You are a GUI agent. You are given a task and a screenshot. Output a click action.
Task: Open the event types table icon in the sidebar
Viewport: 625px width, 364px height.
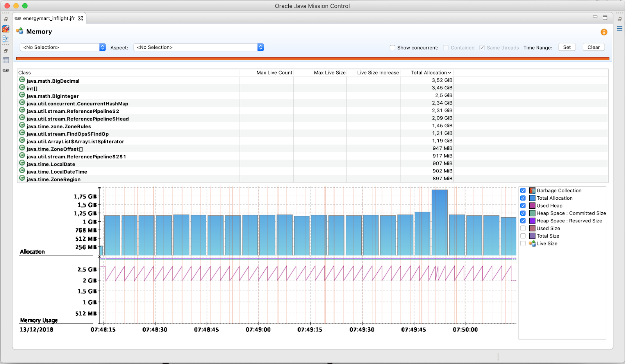5,60
